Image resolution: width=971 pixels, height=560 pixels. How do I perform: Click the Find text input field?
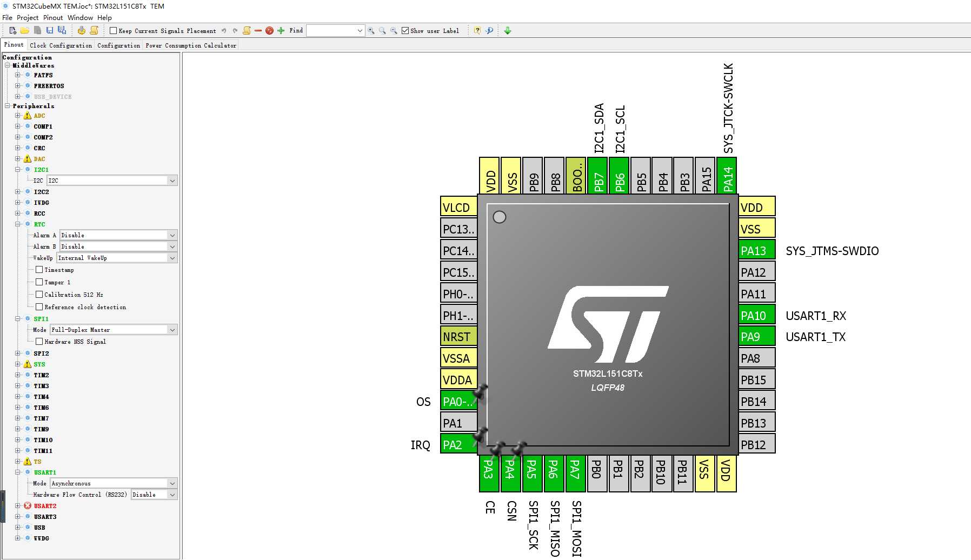point(331,31)
